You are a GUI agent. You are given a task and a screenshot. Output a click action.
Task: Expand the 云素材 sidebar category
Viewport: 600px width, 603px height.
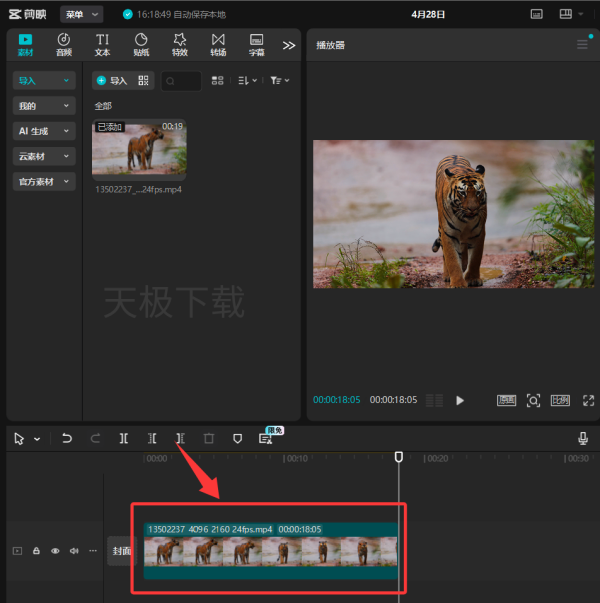(x=44, y=157)
